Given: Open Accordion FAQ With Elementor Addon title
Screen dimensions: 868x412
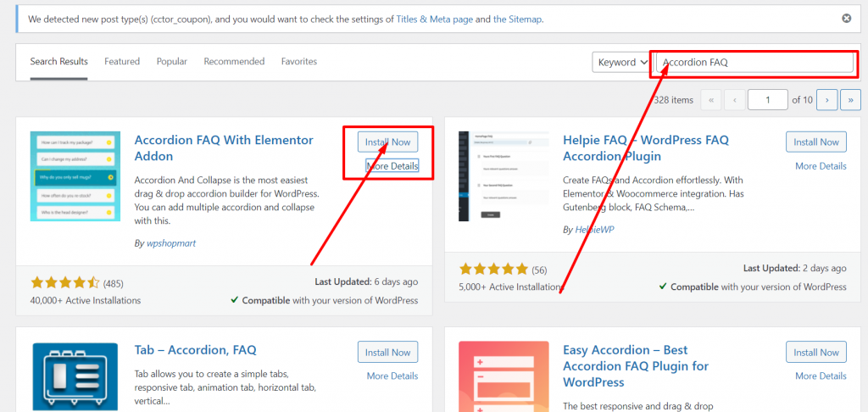Looking at the screenshot, I should click(224, 148).
